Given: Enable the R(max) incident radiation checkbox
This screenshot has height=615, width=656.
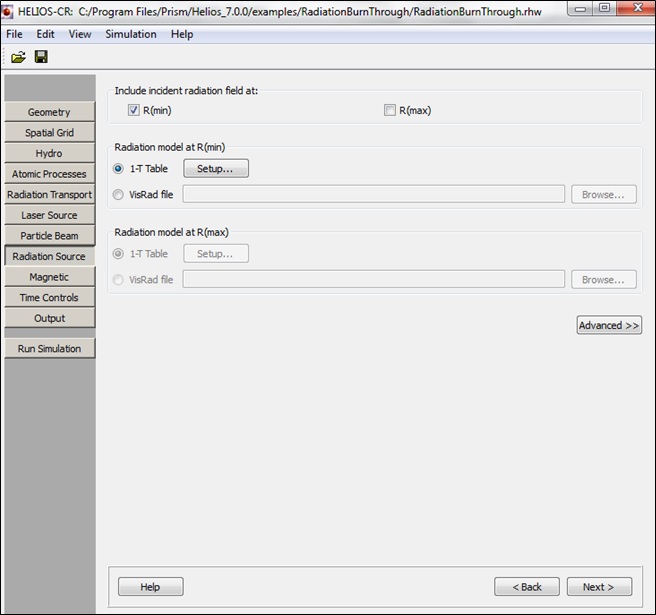Looking at the screenshot, I should tap(390, 110).
